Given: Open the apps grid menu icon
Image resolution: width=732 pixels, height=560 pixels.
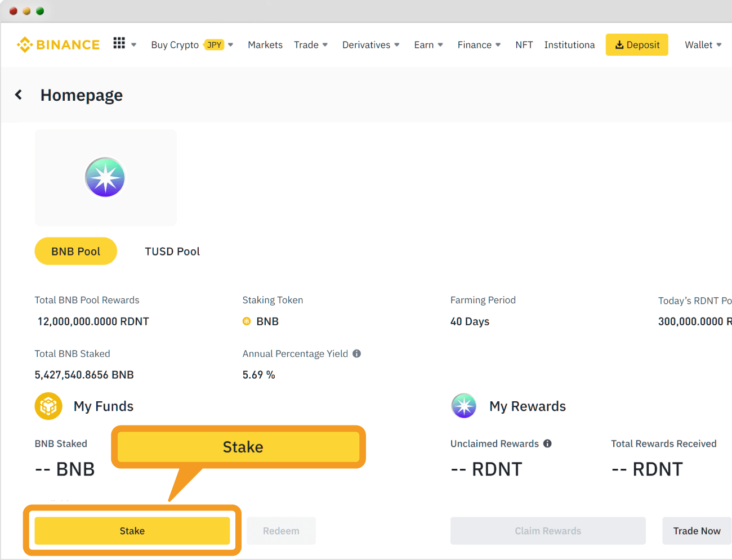Looking at the screenshot, I should (119, 43).
